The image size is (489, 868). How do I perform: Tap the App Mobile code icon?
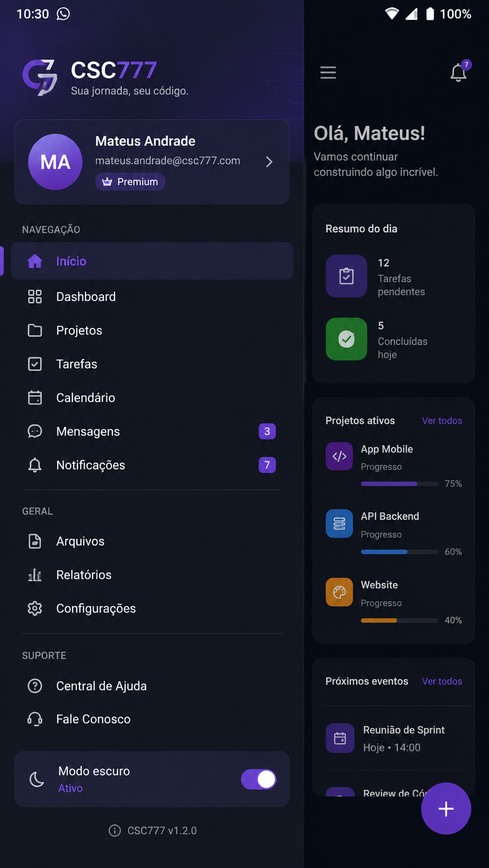(x=339, y=456)
